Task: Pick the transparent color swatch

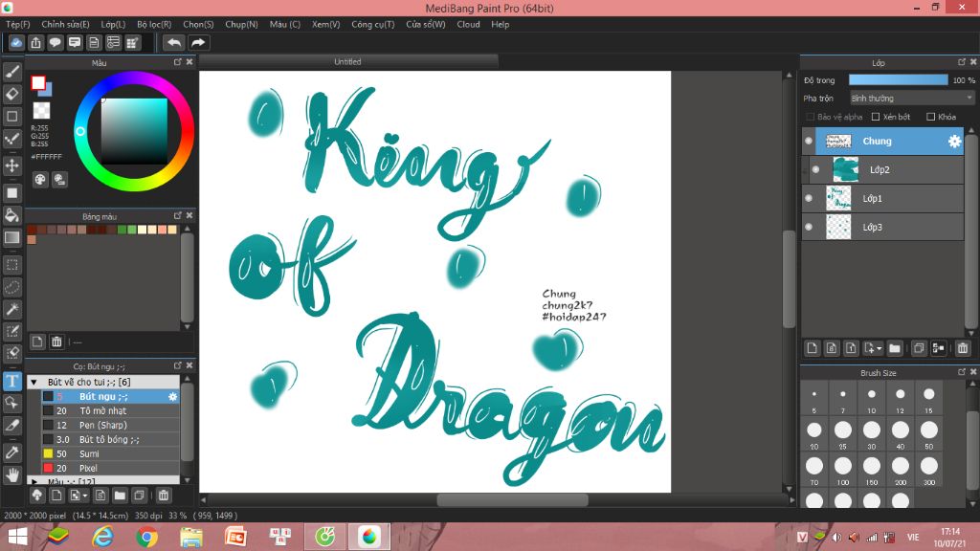Action: click(41, 111)
